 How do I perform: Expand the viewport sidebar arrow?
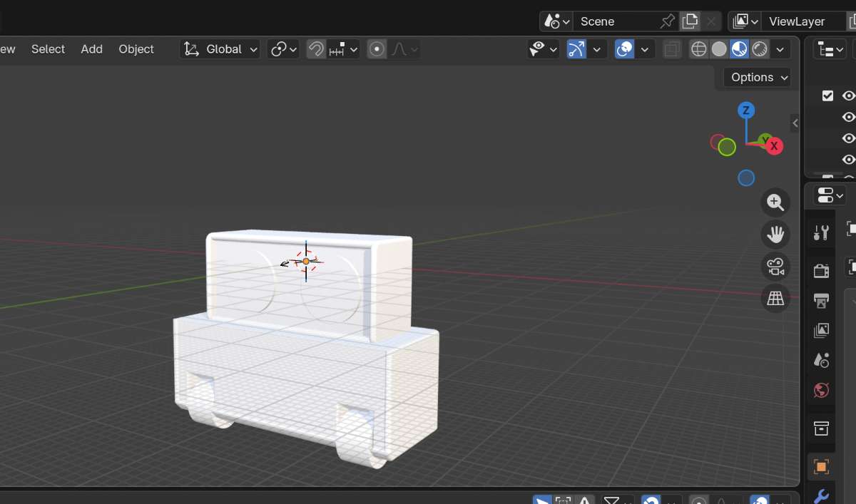pyautogui.click(x=795, y=123)
